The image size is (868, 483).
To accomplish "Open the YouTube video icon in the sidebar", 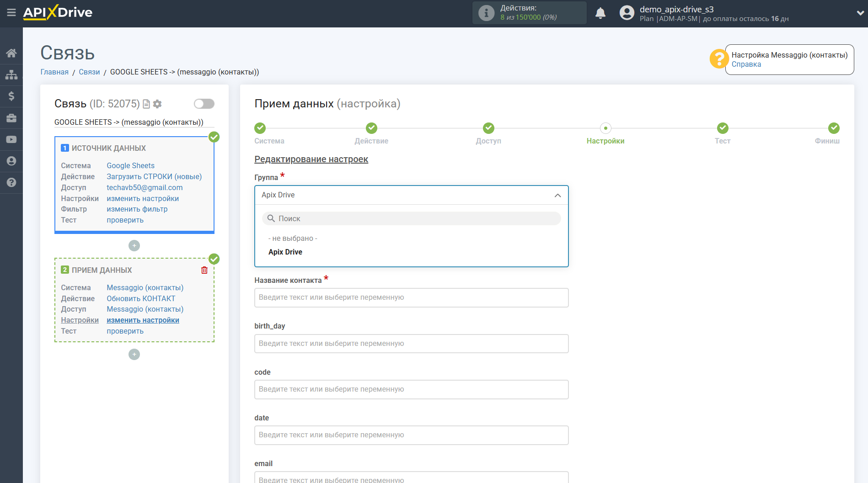I will point(11,139).
